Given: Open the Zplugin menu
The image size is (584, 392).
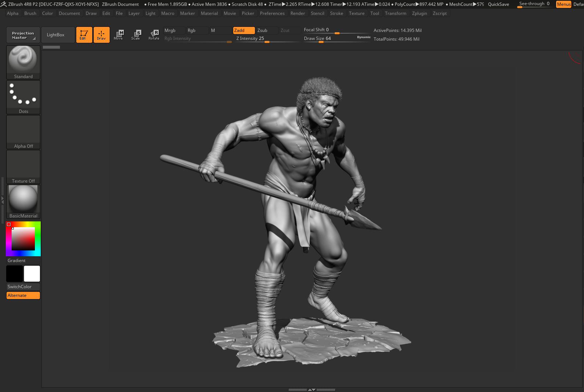Looking at the screenshot, I should coord(419,13).
